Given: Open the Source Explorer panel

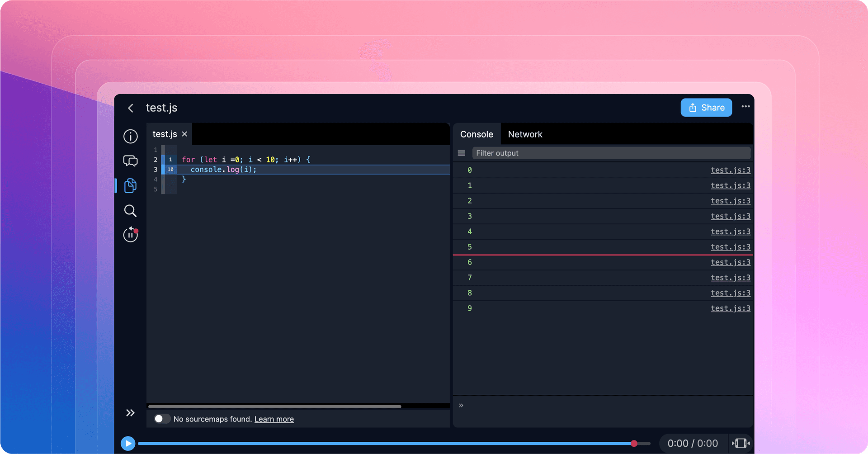Looking at the screenshot, I should point(130,185).
